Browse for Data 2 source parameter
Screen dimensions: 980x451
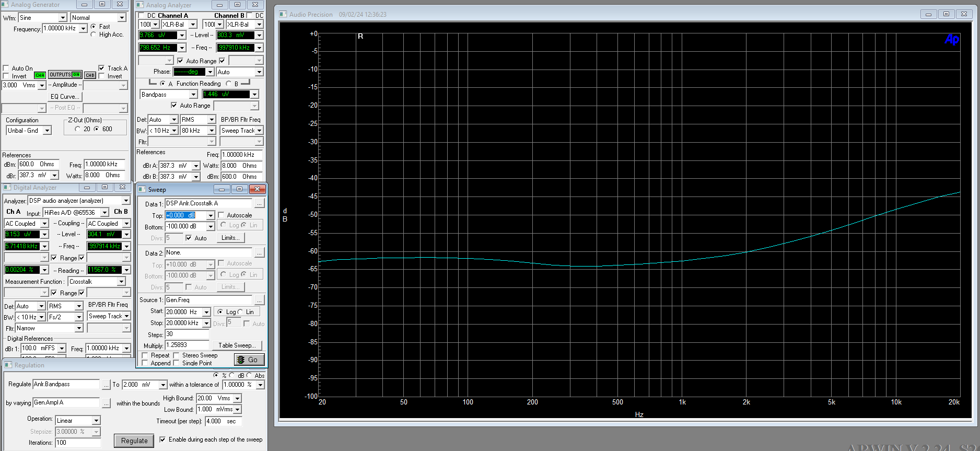click(260, 253)
